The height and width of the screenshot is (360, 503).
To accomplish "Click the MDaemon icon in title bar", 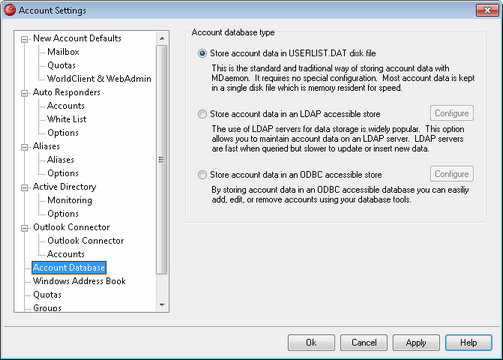I will [10, 10].
